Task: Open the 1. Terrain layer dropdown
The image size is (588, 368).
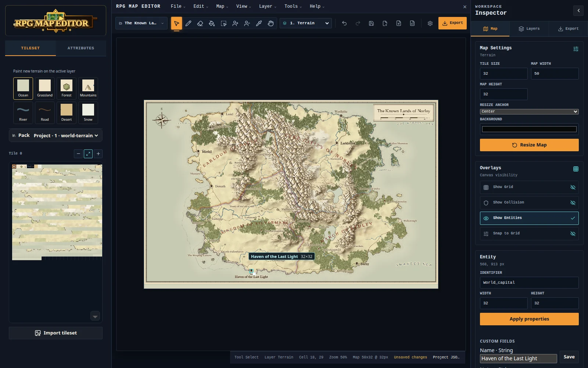Action: (306, 23)
